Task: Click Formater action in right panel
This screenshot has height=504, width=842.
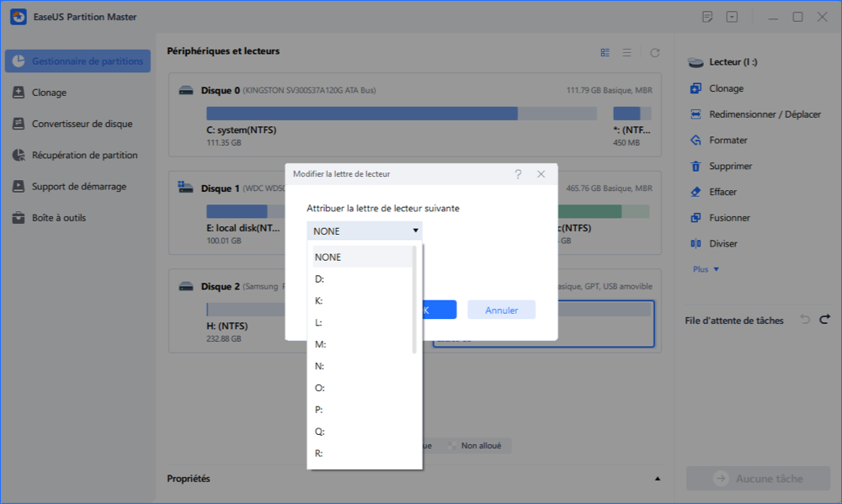Action: pyautogui.click(x=727, y=141)
